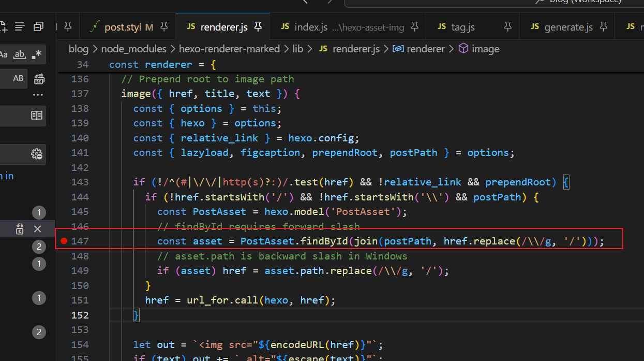
Task: Click the Replace All icon
Action: click(39, 79)
